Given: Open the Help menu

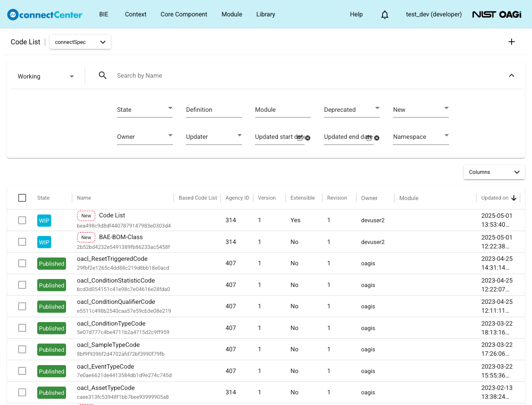Looking at the screenshot, I should 356,14.
